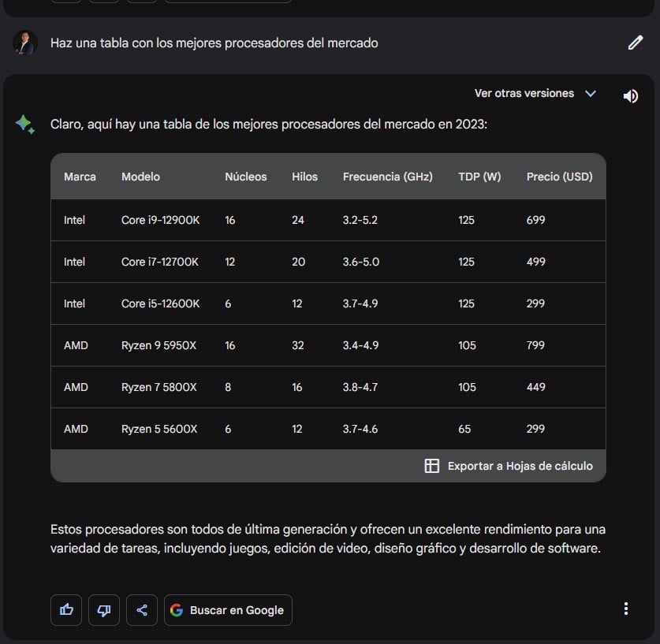Screen dimensions: 660x644
Task: Select the TDP (W) column header
Action: [x=479, y=177]
